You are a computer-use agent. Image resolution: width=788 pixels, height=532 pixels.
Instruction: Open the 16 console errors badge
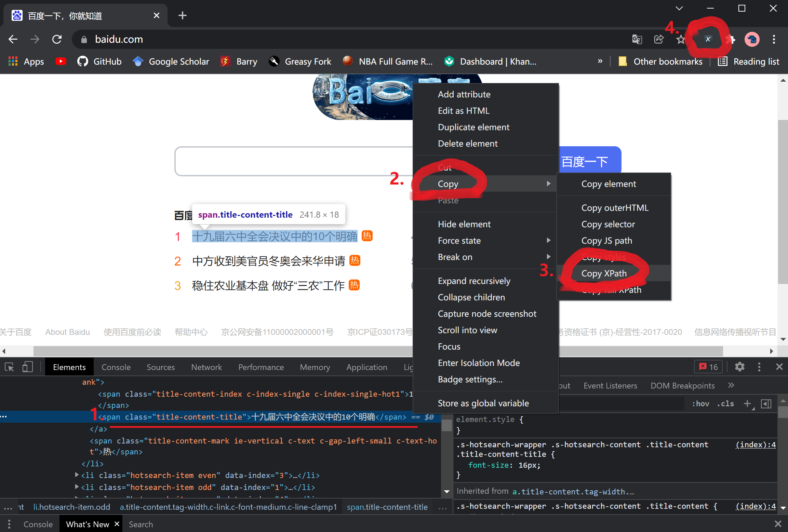[x=708, y=367]
